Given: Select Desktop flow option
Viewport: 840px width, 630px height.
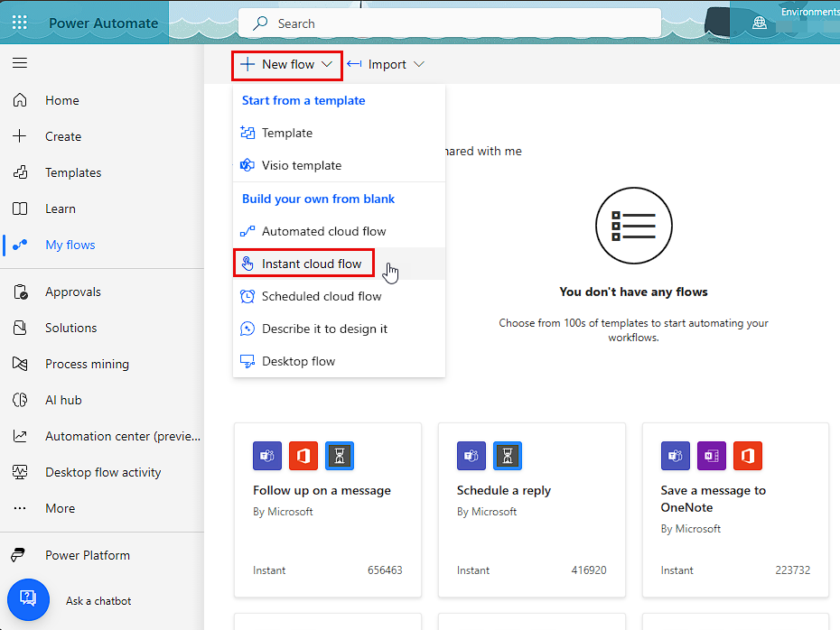Looking at the screenshot, I should [x=339, y=361].
